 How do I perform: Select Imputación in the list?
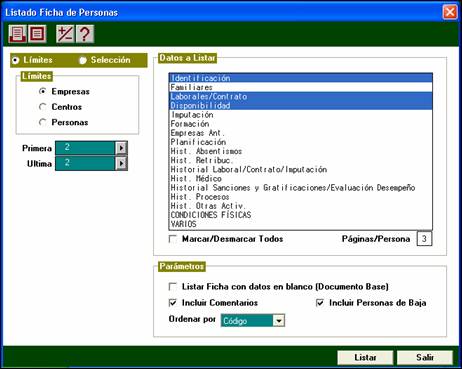click(301, 115)
